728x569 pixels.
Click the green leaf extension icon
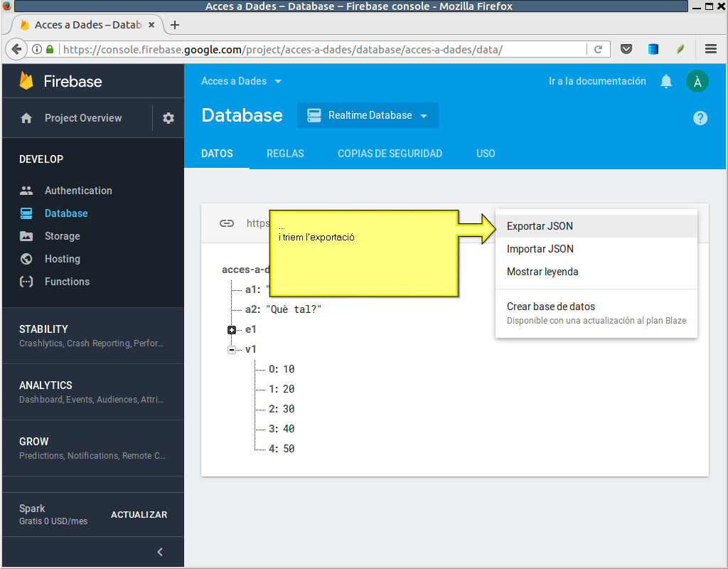pyautogui.click(x=680, y=49)
